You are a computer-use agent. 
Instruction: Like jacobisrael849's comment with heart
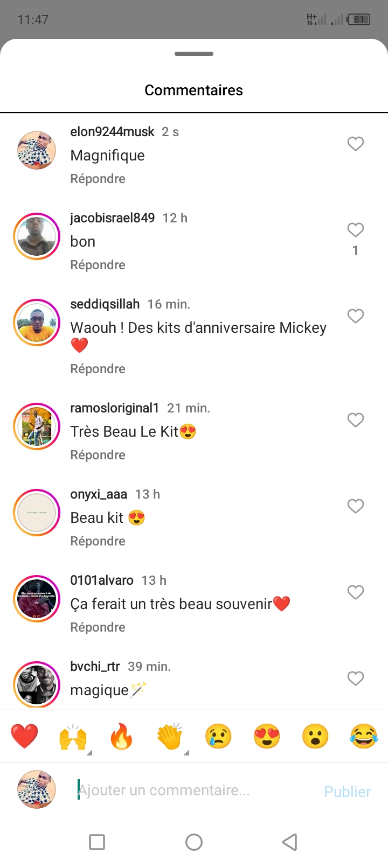click(355, 230)
